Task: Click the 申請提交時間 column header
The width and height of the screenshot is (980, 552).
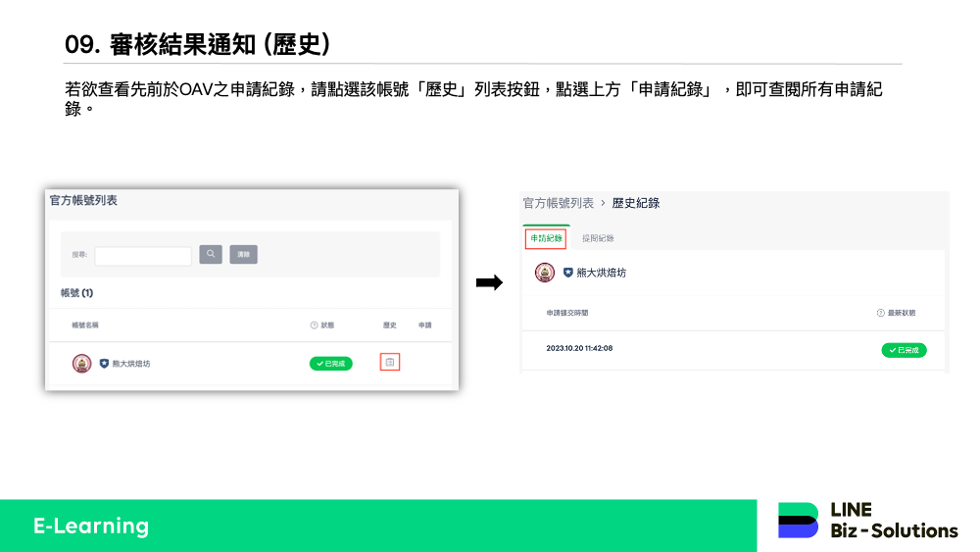Action: point(566,313)
